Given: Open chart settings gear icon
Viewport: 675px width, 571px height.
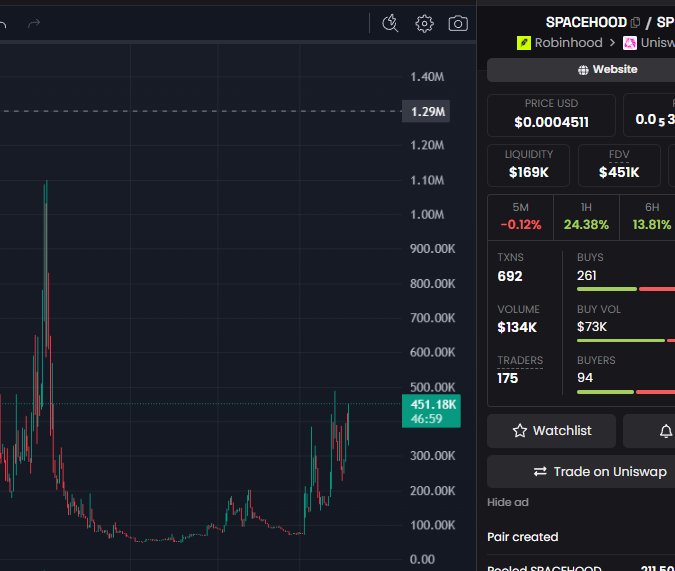Looking at the screenshot, I should click(424, 24).
